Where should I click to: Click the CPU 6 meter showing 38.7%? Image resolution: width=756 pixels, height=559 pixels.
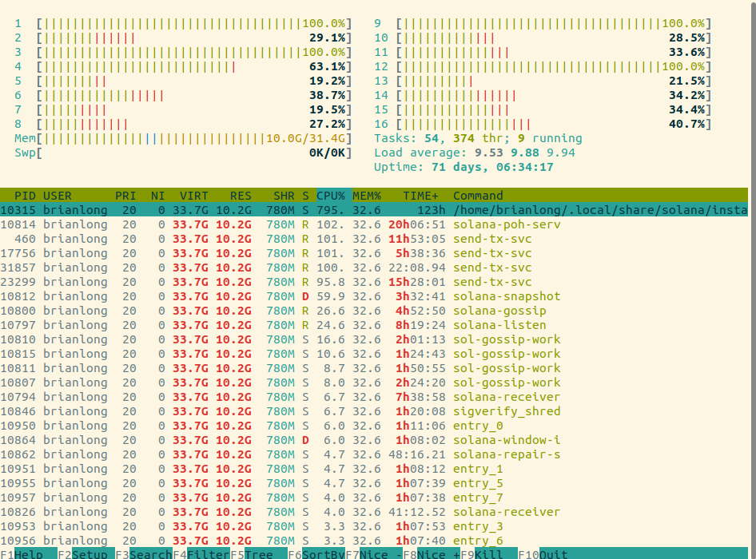(x=183, y=95)
